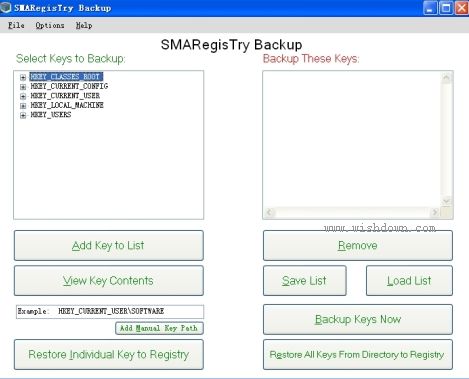Click the backup list scroll-left arrow
The width and height of the screenshot is (469, 379).
[270, 212]
